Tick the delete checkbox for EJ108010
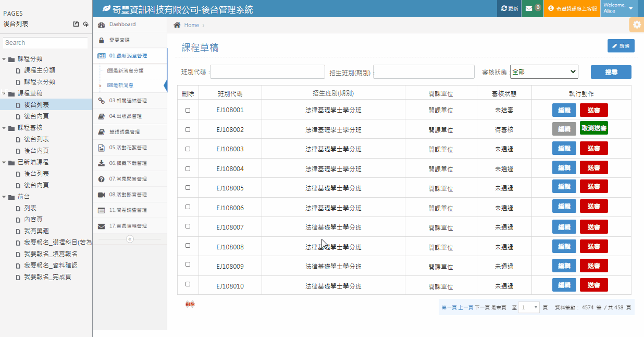644x337 pixels. pos(188,284)
